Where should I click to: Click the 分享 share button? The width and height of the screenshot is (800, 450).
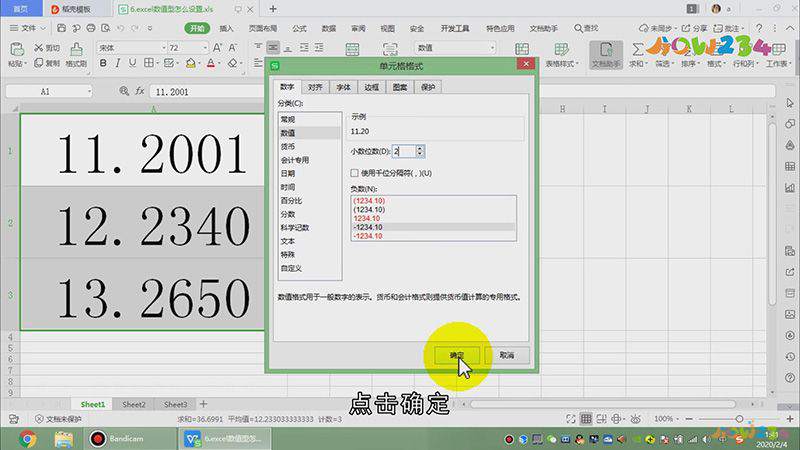pos(695,29)
